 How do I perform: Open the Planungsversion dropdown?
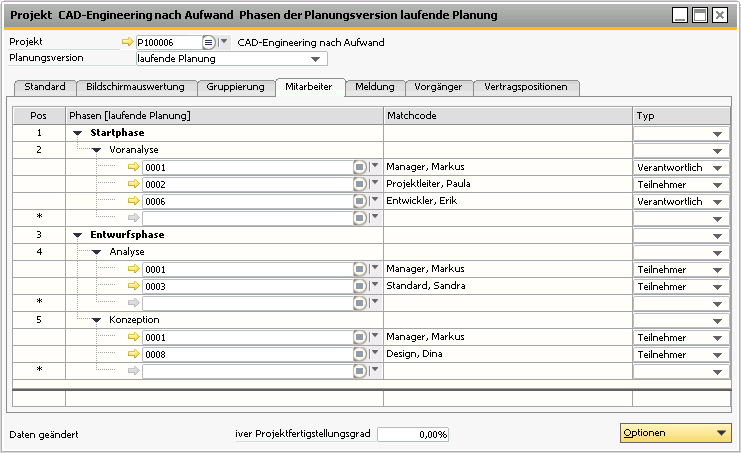tap(320, 59)
